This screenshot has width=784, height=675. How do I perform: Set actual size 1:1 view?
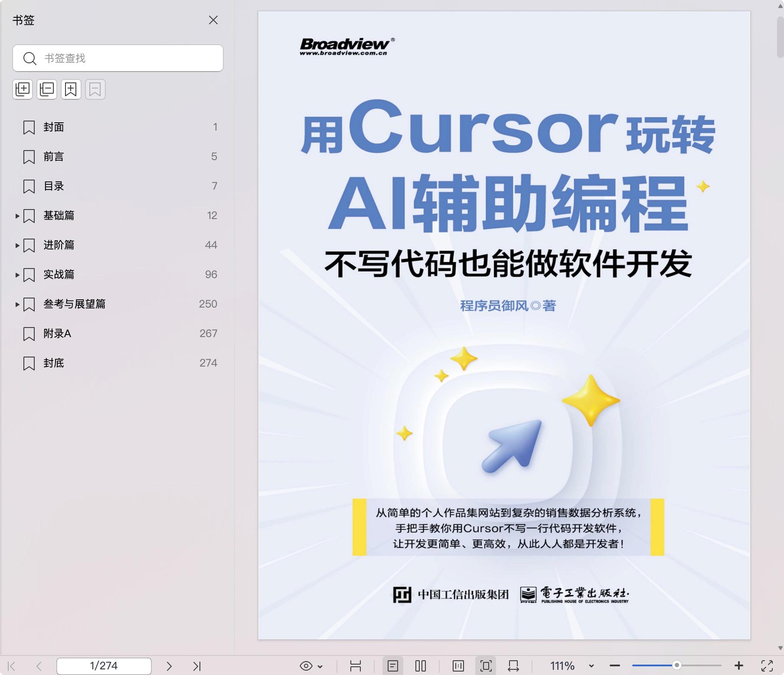[x=458, y=666]
